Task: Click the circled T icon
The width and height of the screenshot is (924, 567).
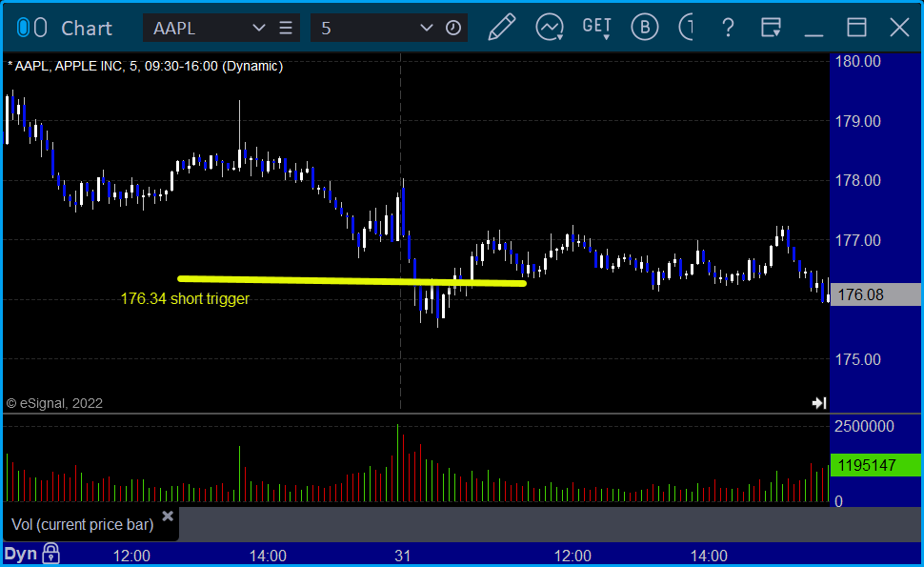Action: (x=686, y=28)
